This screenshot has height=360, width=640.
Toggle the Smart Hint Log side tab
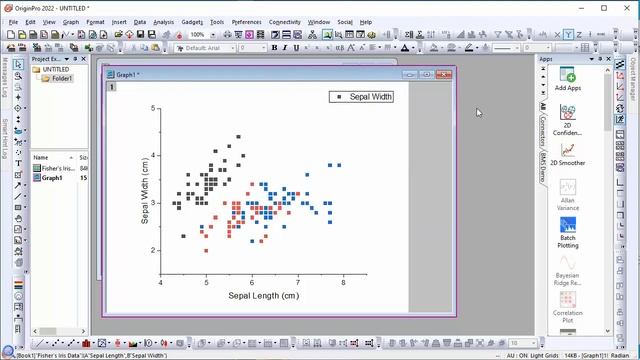tap(5, 139)
